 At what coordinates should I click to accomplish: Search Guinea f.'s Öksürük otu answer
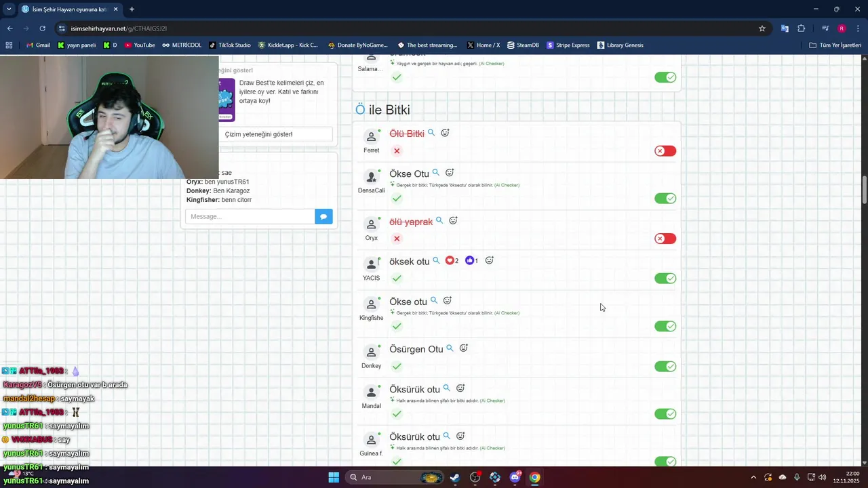click(x=446, y=436)
